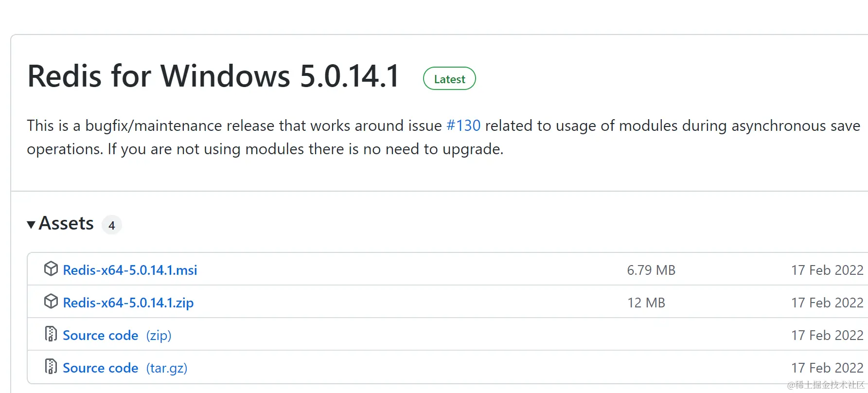Click the package icon beside Redis-x64-5.0.14.1.zip

click(51, 302)
